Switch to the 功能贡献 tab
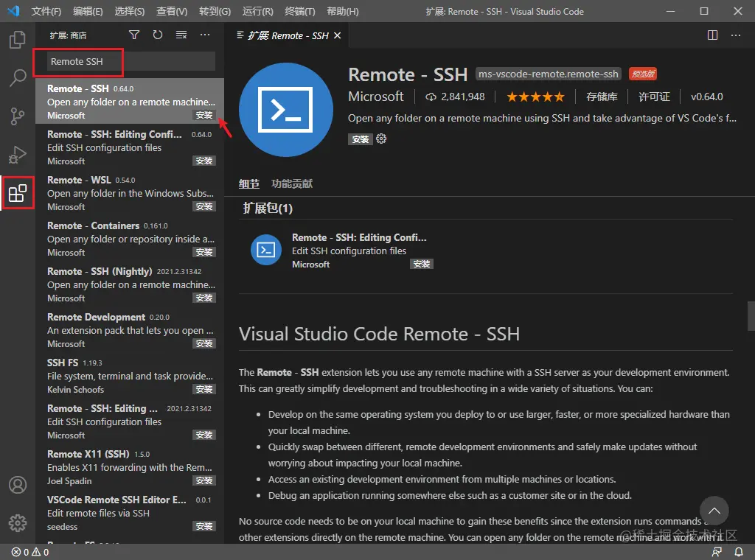The width and height of the screenshot is (755, 560). pyautogui.click(x=292, y=183)
